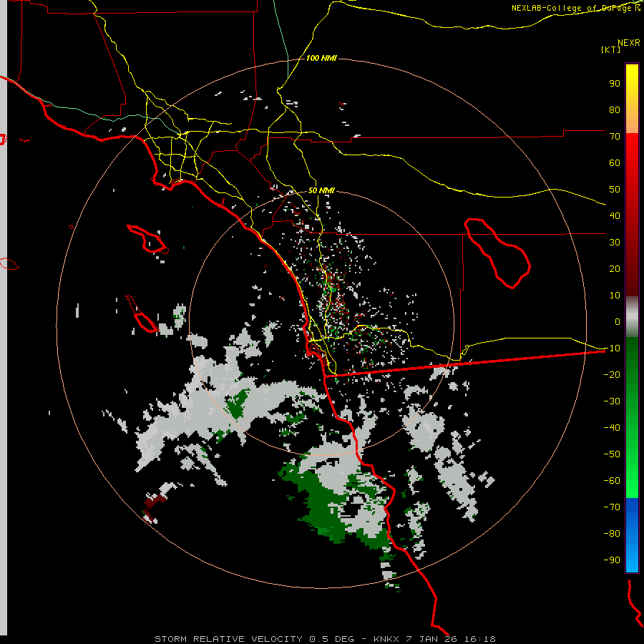Pick the blue bottom segment of color bar
Image resolution: width=644 pixels, height=644 pixels.
pos(632,535)
